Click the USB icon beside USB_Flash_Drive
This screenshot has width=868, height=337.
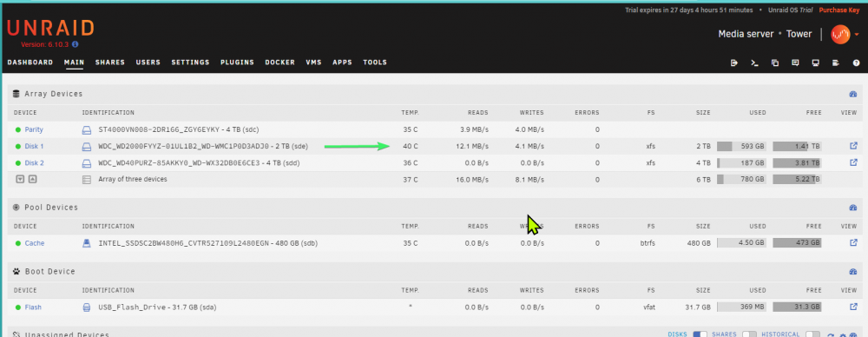(86, 307)
